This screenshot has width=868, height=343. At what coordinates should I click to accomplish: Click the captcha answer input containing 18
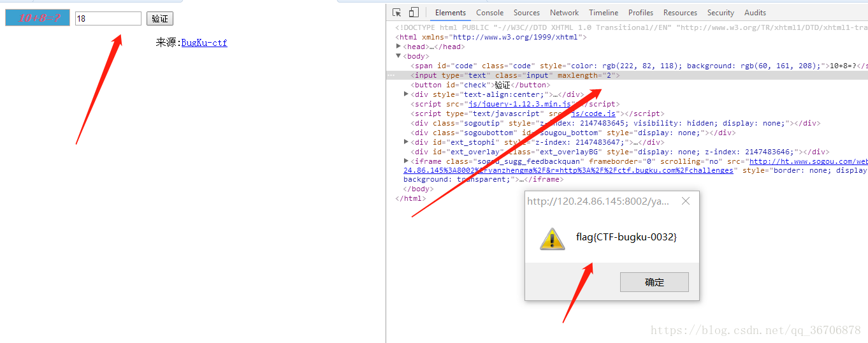click(108, 18)
